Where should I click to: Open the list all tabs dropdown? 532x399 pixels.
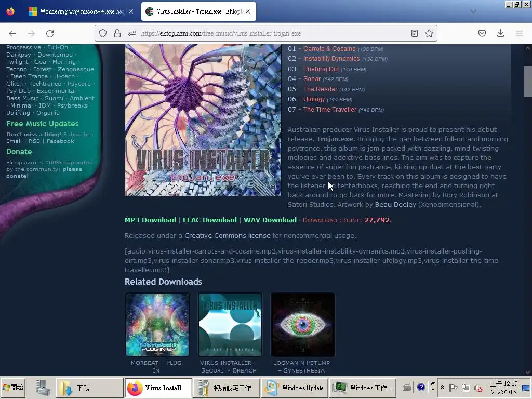point(473,11)
